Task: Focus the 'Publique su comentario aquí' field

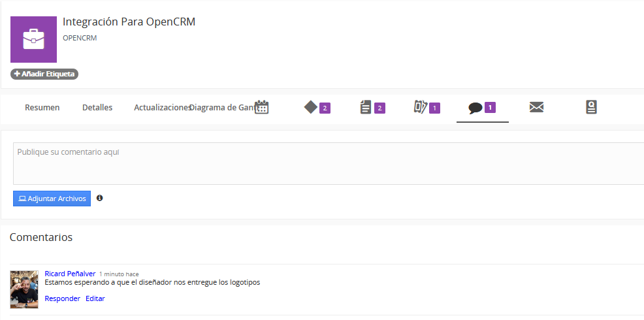Action: [x=329, y=163]
